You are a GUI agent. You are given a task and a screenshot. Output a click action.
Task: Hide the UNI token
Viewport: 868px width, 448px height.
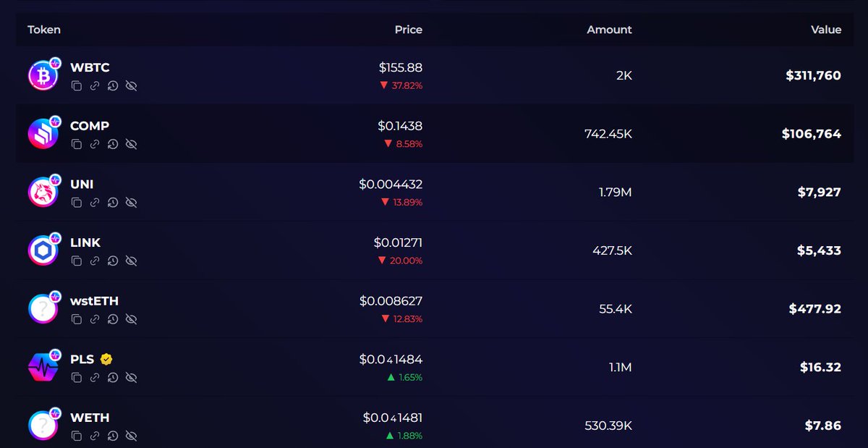131,203
